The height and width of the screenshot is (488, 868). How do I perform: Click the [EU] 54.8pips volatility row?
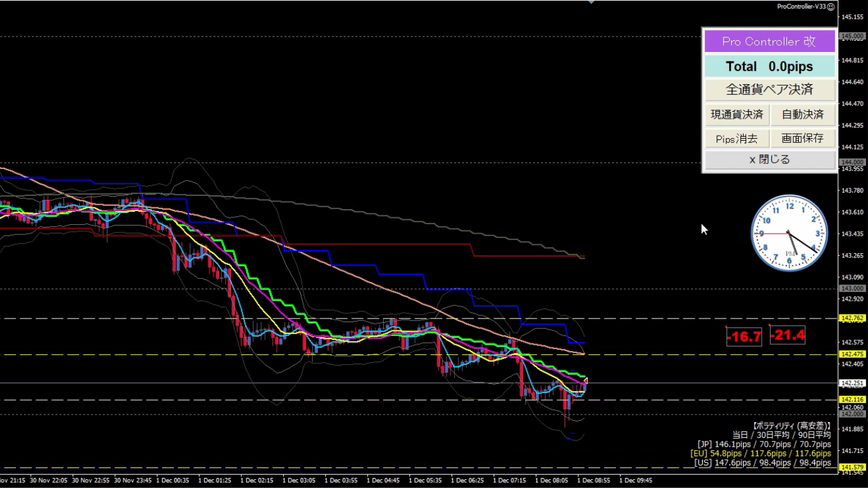761,453
